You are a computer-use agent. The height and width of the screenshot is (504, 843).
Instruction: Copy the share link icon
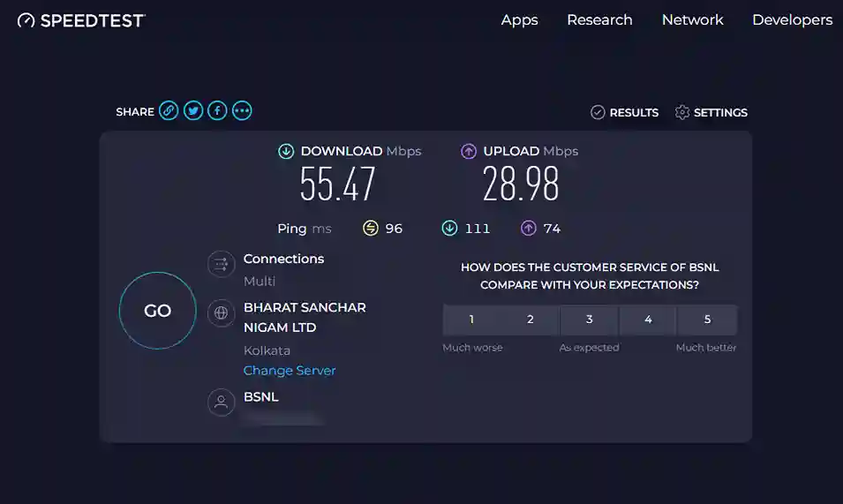[169, 110]
